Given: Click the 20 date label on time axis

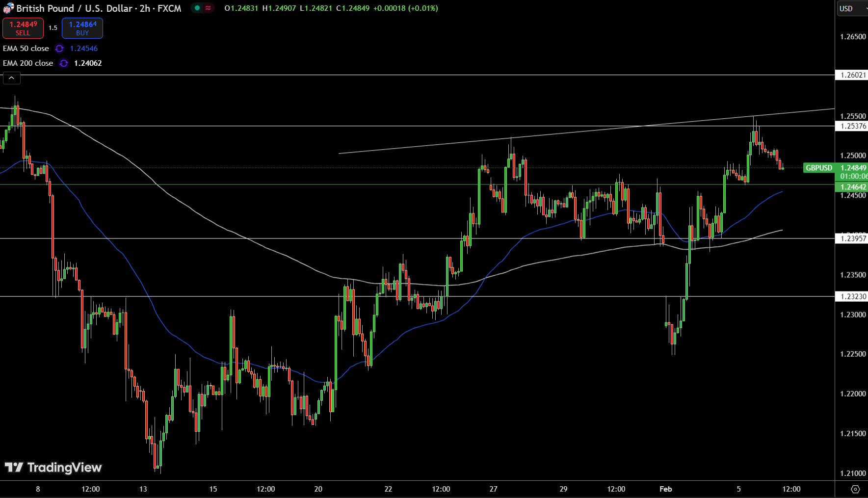Looking at the screenshot, I should pos(318,489).
